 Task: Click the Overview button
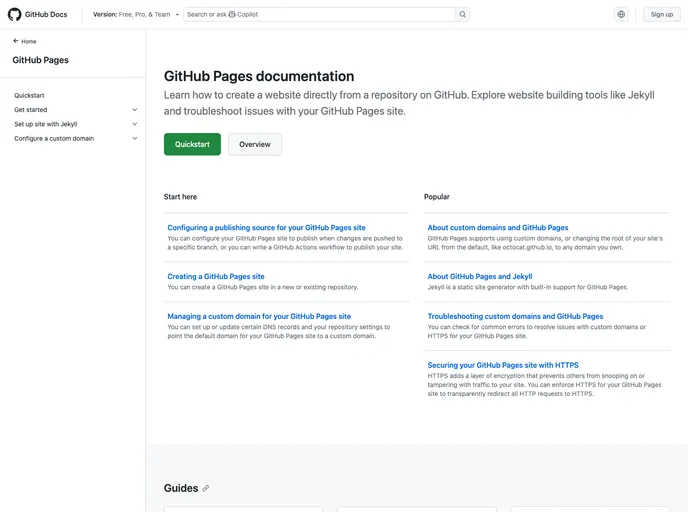click(255, 144)
